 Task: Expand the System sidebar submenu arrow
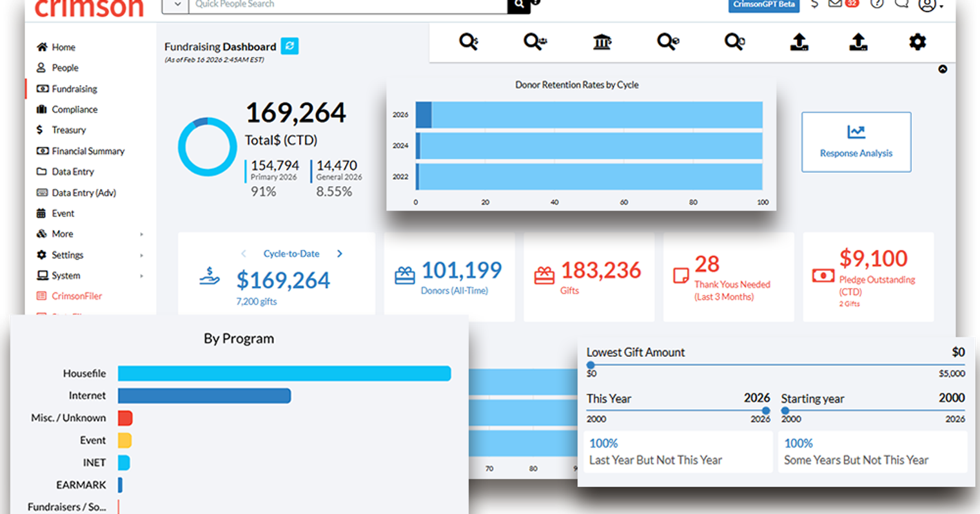[142, 276]
